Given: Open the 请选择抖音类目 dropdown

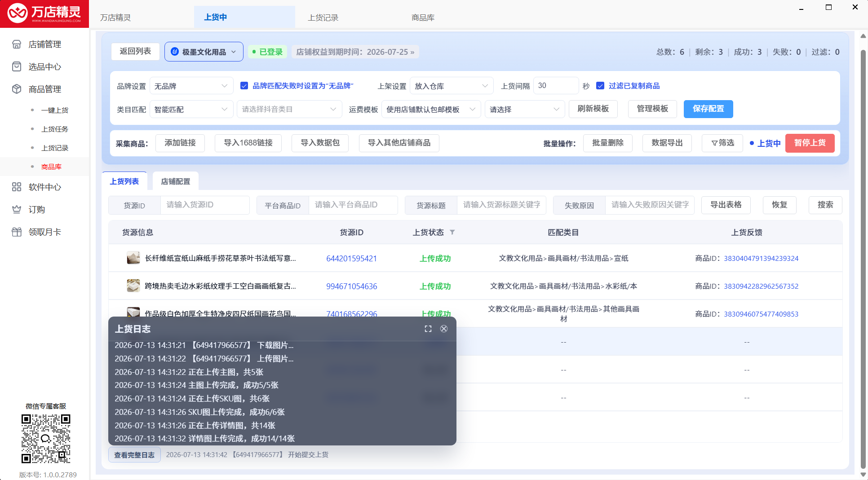Looking at the screenshot, I should [x=289, y=109].
